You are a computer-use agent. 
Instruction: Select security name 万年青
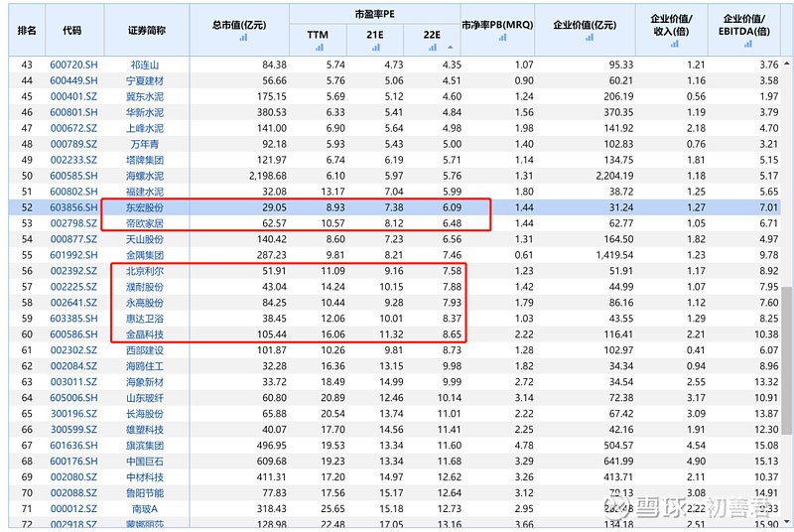(145, 144)
